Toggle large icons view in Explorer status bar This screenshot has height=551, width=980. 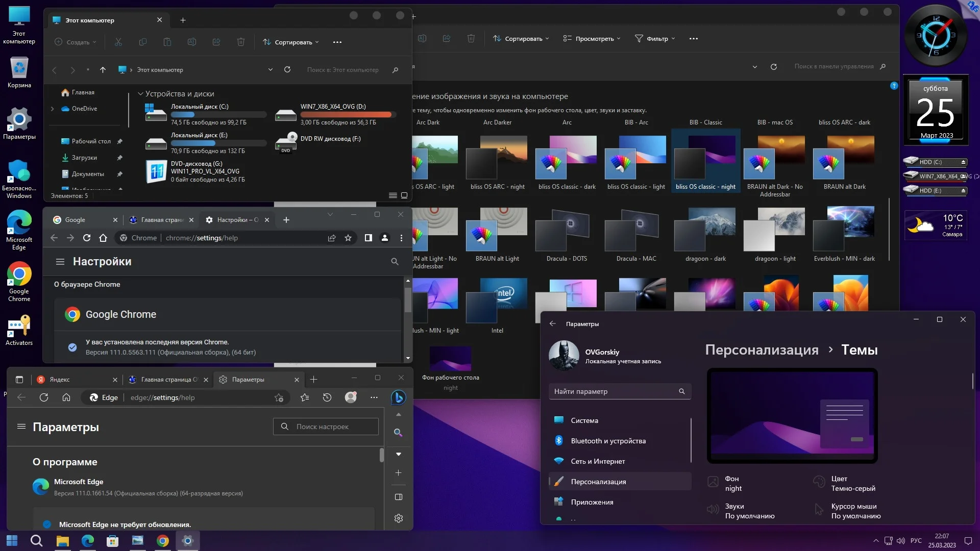point(404,195)
